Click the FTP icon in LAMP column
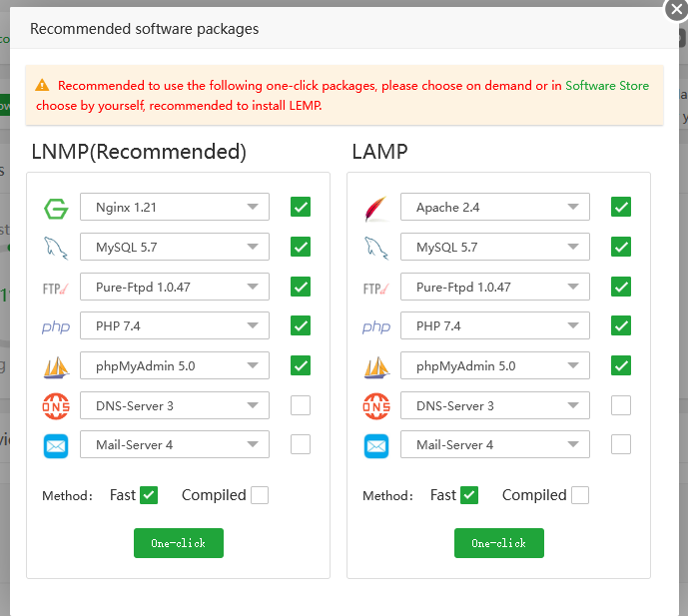 coord(376,288)
